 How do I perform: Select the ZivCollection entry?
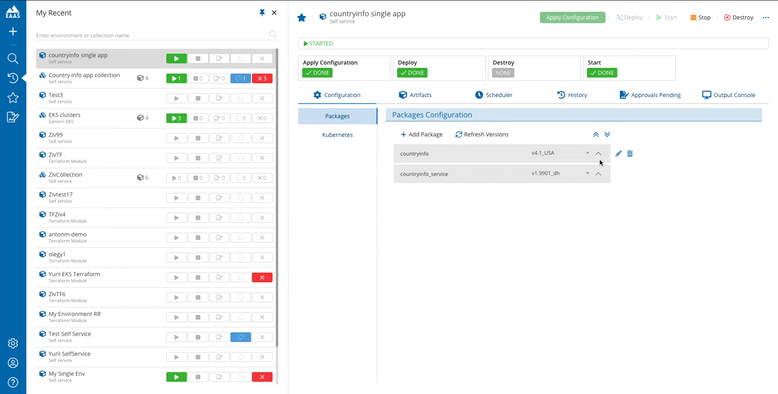65,175
